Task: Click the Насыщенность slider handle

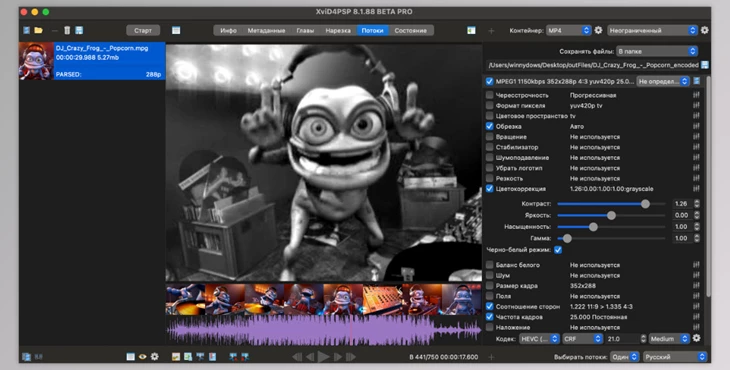Action: pos(593,227)
